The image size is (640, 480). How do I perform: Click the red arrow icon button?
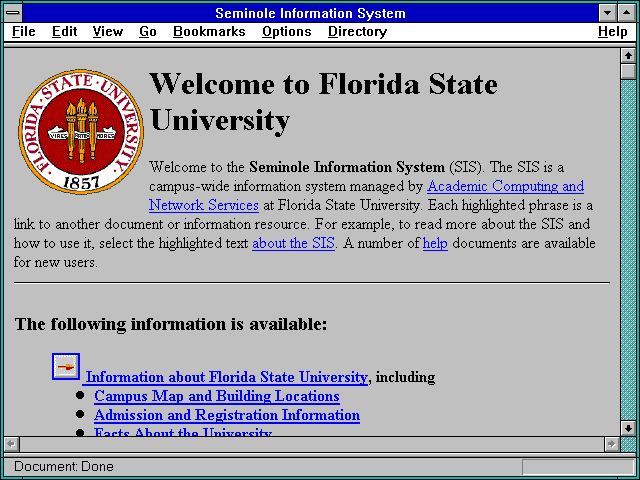click(66, 367)
